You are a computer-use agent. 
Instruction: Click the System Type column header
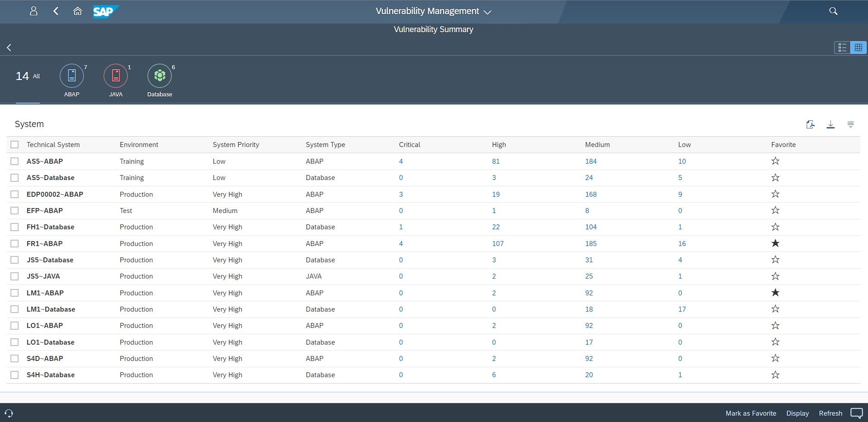click(x=325, y=144)
